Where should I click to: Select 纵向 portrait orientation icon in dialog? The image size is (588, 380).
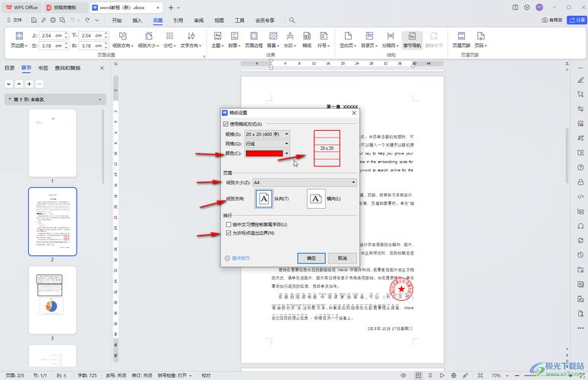(x=264, y=198)
